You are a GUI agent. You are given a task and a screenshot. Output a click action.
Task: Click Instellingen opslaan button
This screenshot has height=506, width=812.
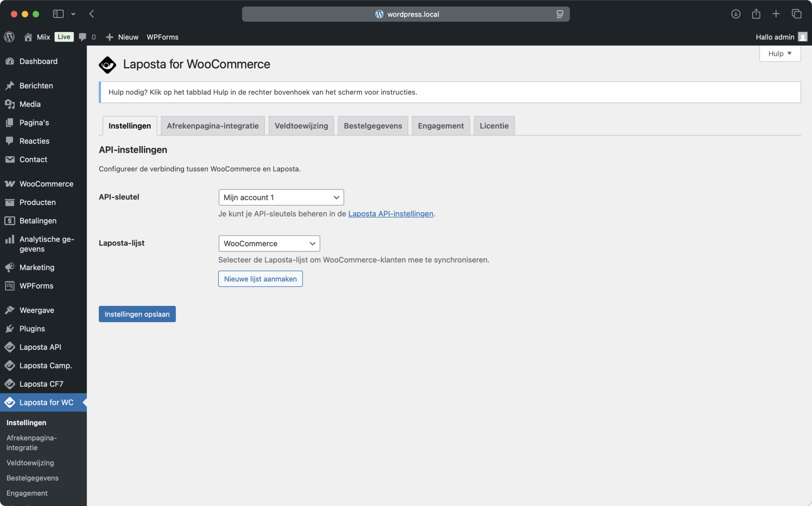pyautogui.click(x=137, y=314)
